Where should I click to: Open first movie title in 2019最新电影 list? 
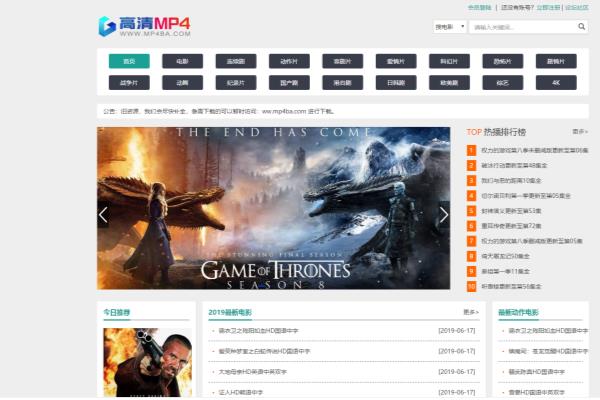[258, 330]
